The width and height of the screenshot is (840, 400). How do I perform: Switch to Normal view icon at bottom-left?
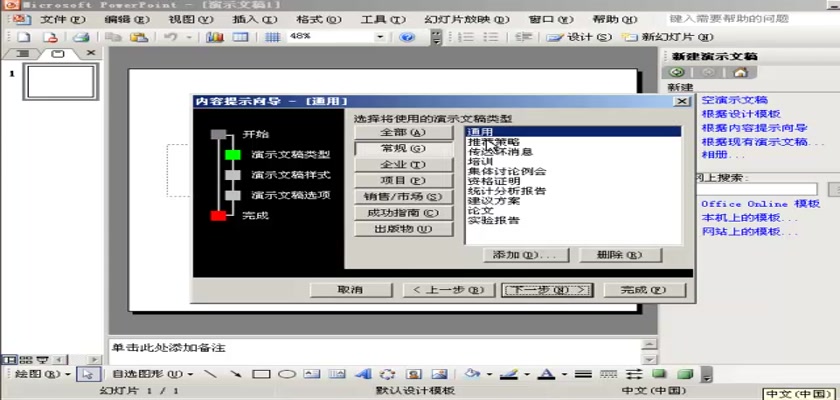[x=8, y=360]
